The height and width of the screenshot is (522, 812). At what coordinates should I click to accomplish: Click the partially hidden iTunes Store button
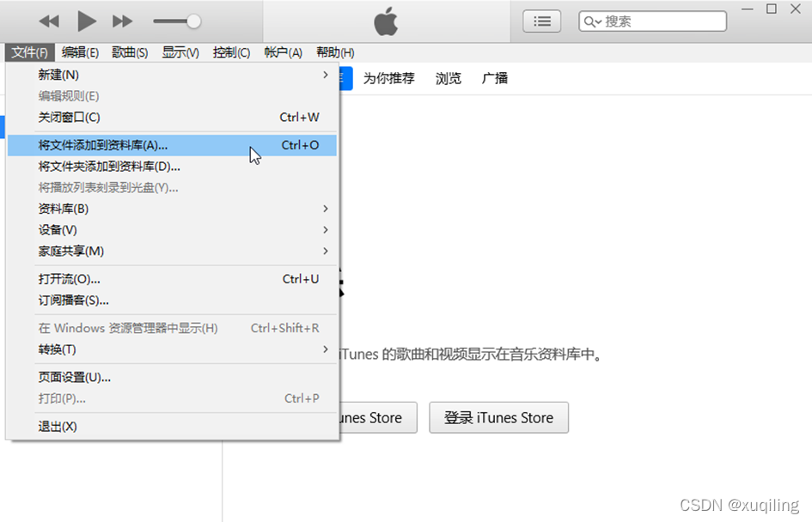[x=378, y=417]
